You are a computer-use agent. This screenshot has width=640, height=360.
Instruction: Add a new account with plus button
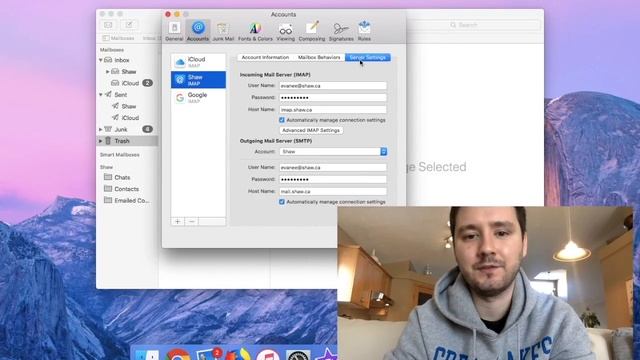pos(178,221)
